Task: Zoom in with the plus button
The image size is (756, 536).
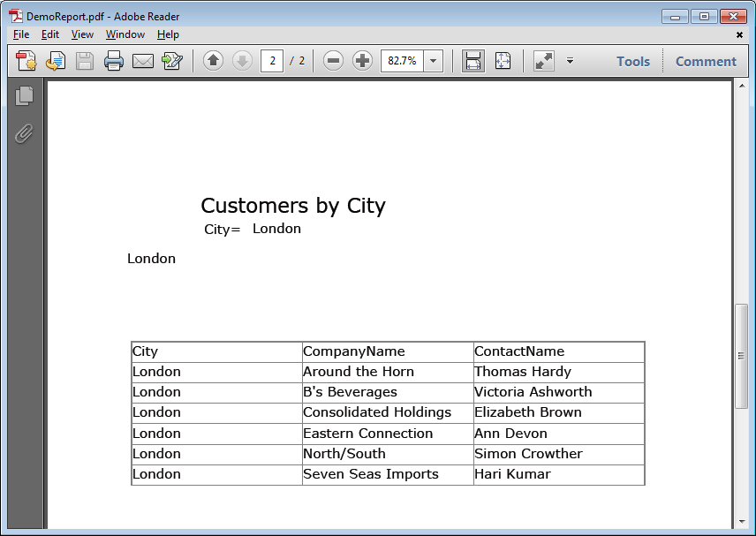Action: pos(363,61)
